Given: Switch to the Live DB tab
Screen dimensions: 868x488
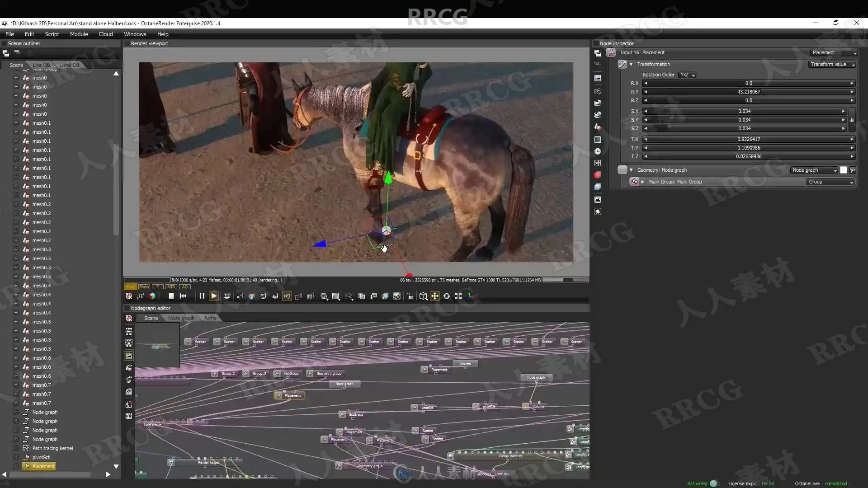Looking at the screenshot, I should pos(41,65).
